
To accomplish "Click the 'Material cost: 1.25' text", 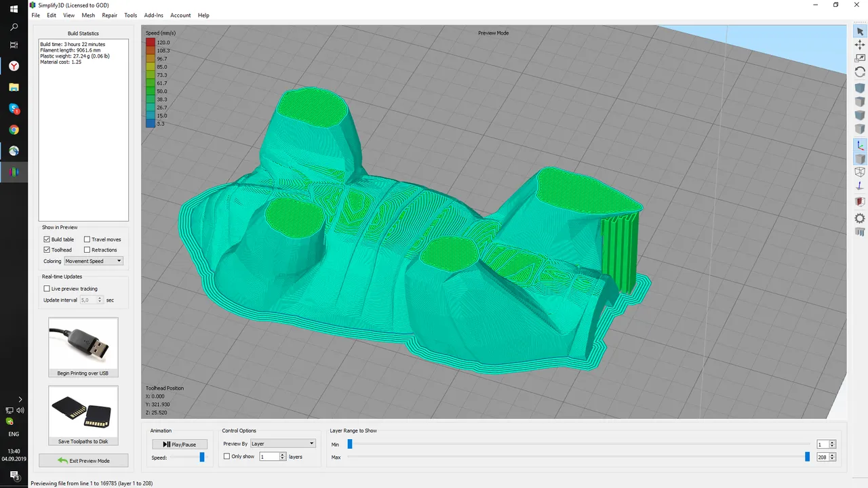I will tap(60, 62).
